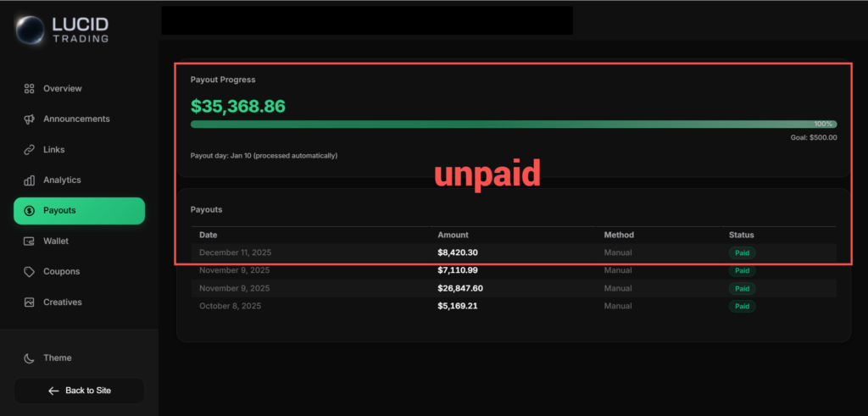
Task: Click the Amount column header
Action: click(x=453, y=235)
